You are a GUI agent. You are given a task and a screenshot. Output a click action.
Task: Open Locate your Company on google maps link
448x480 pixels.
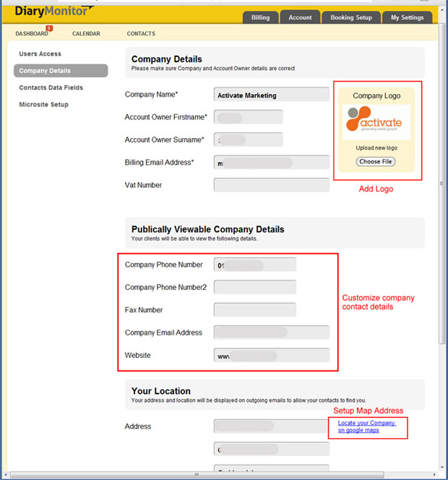367,427
